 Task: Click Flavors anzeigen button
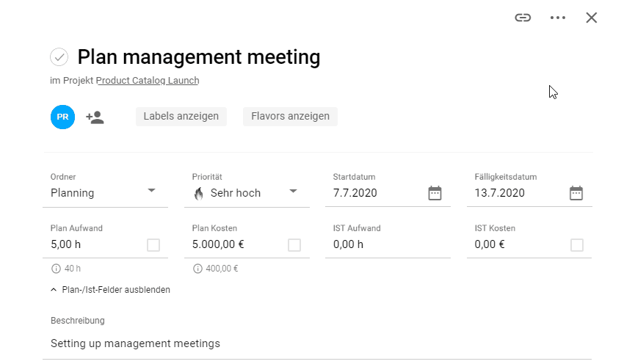[291, 116]
